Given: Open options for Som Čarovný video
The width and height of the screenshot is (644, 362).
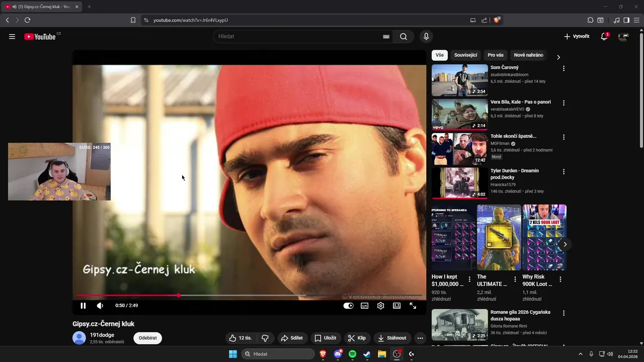Looking at the screenshot, I should pos(563,68).
